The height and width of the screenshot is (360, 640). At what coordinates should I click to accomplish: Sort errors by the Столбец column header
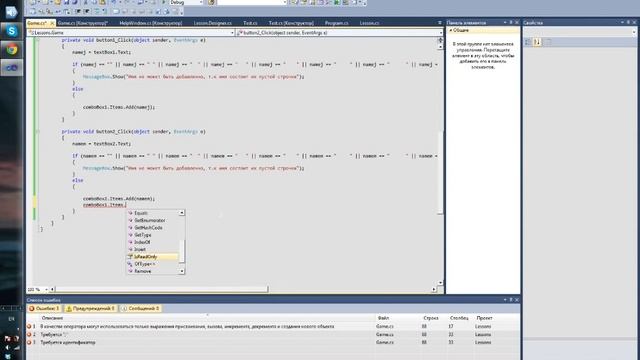coord(459,318)
